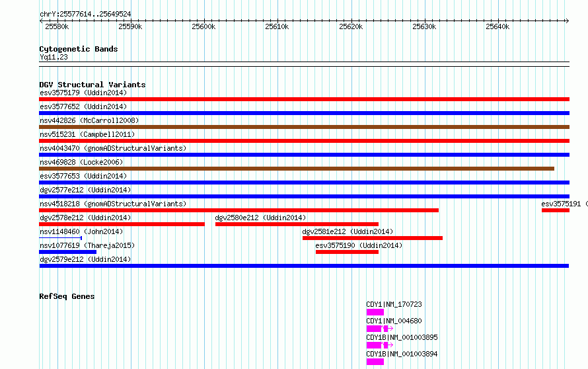Click the 25590k ruler tick label
The image size is (588, 369).
point(130,26)
